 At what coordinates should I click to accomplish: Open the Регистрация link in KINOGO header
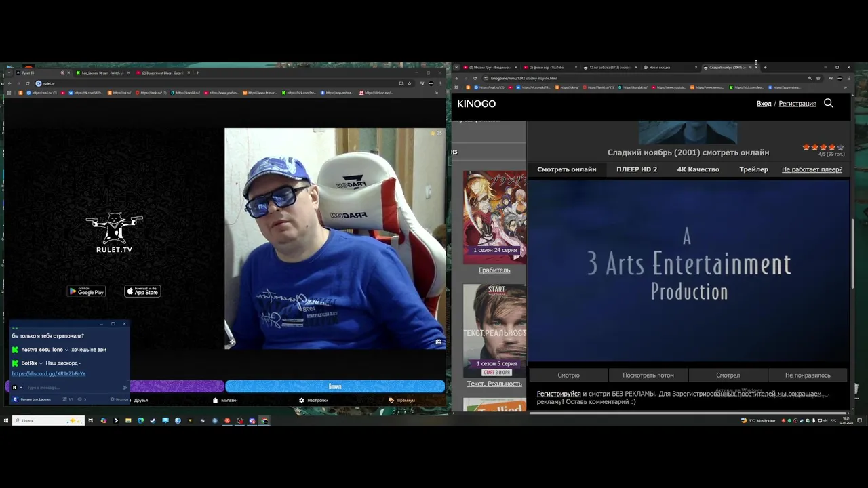pos(797,104)
